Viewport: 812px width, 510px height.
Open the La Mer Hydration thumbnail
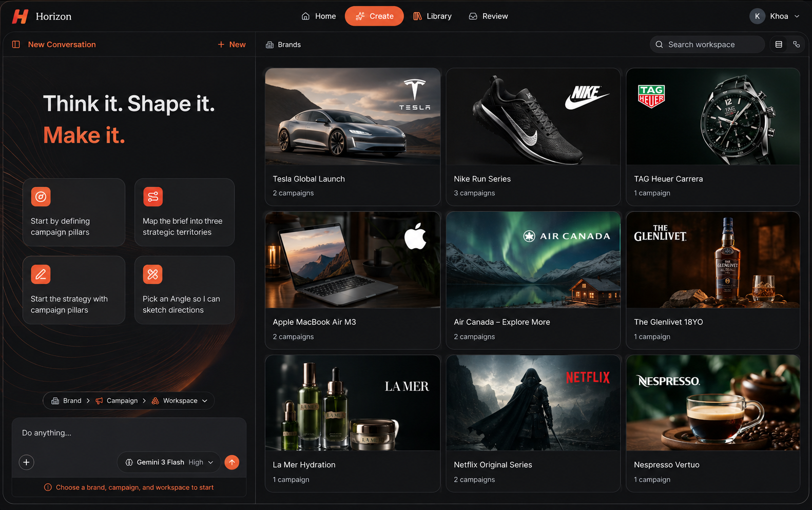click(353, 403)
